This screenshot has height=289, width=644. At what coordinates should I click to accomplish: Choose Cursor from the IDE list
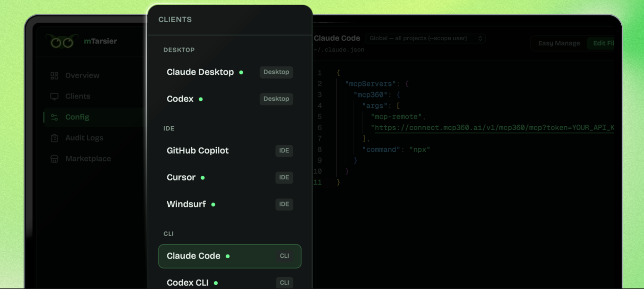pyautogui.click(x=230, y=178)
